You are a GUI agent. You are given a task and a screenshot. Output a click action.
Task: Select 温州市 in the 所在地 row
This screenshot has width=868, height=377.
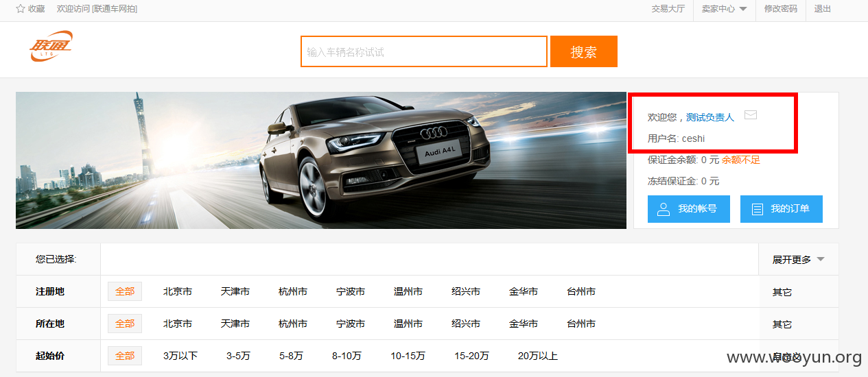(408, 324)
